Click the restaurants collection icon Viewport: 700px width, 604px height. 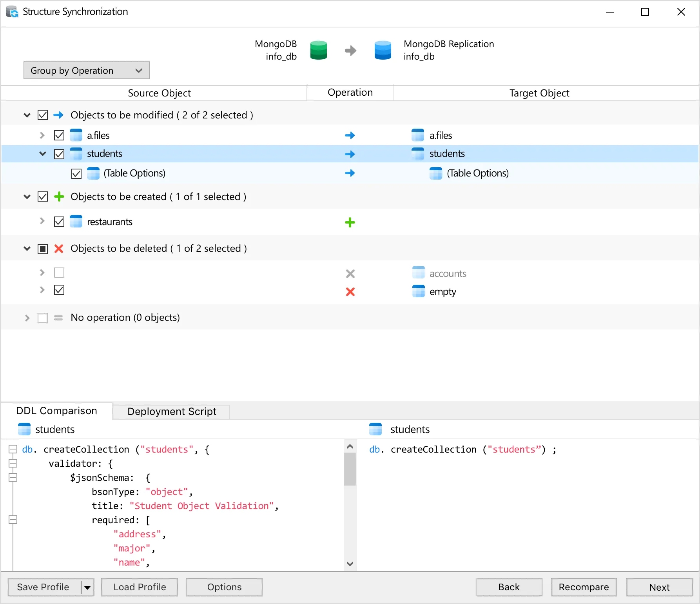[x=76, y=221]
